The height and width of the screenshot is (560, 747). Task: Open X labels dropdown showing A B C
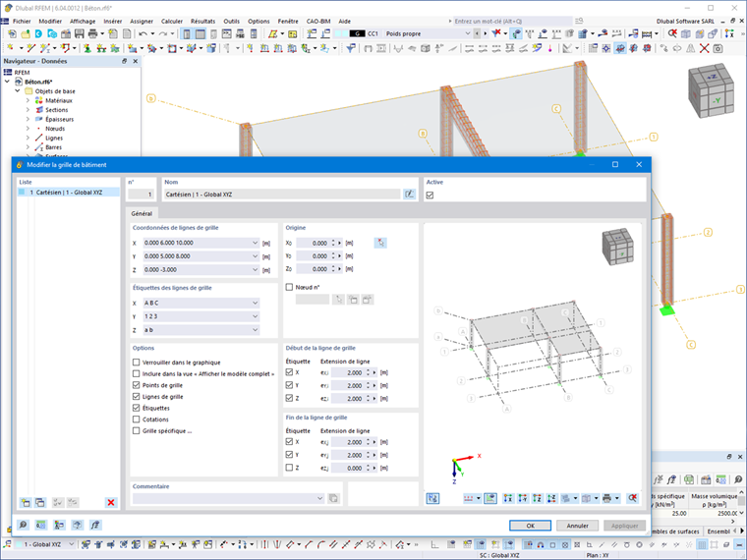[255, 303]
